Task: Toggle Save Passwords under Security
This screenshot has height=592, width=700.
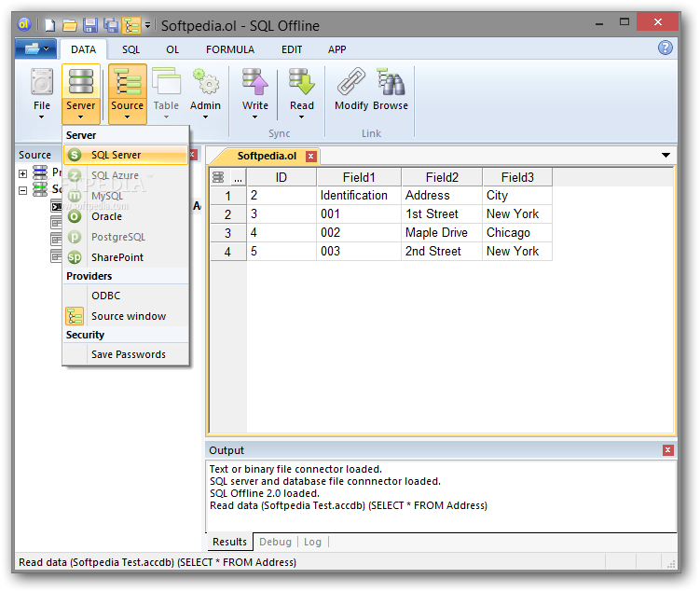Action: [x=126, y=354]
